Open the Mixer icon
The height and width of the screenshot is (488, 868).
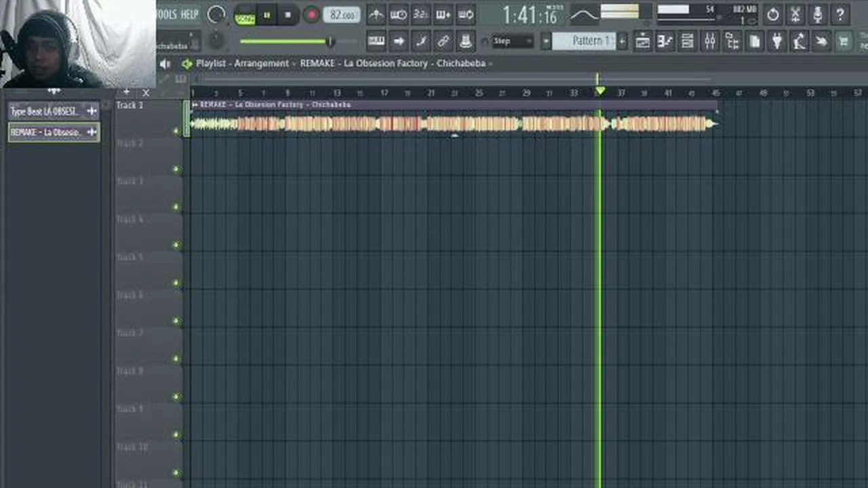coord(710,41)
